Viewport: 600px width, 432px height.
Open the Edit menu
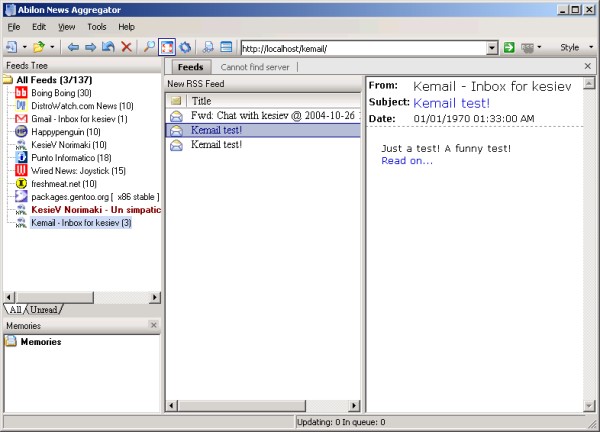click(39, 27)
